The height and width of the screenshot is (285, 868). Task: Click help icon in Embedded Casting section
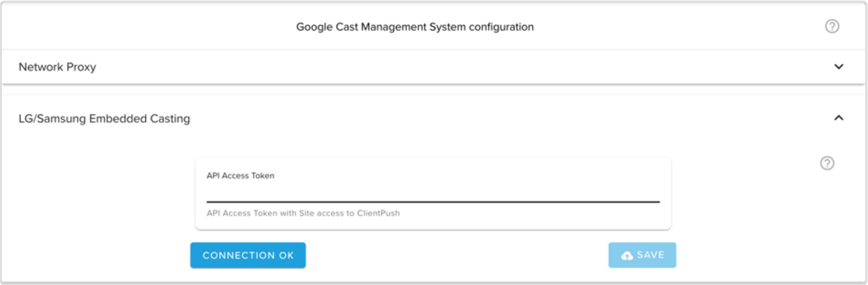[827, 163]
